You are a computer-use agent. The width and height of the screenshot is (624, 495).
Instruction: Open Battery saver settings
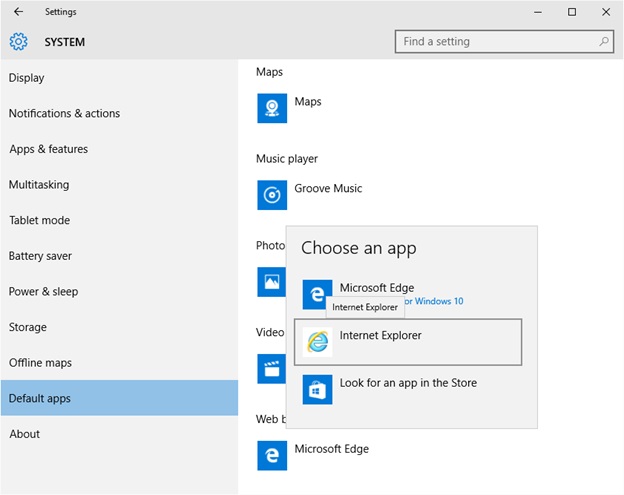coord(41,256)
